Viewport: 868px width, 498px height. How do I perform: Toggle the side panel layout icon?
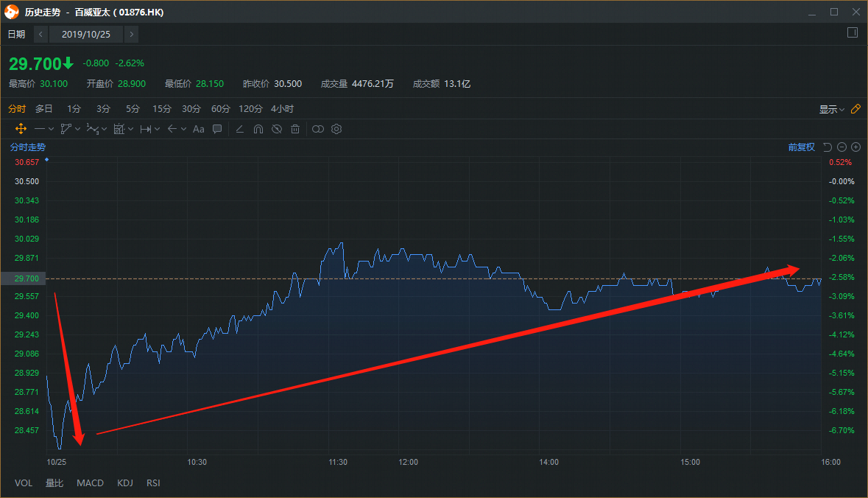click(x=853, y=32)
